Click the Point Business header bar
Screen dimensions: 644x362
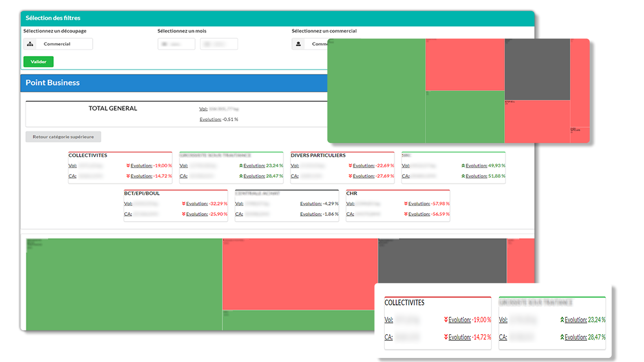click(174, 83)
